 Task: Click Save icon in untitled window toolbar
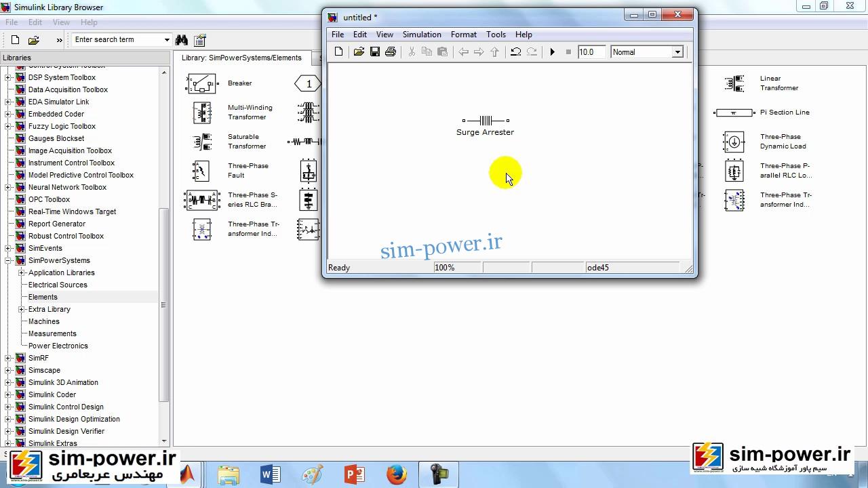point(375,52)
